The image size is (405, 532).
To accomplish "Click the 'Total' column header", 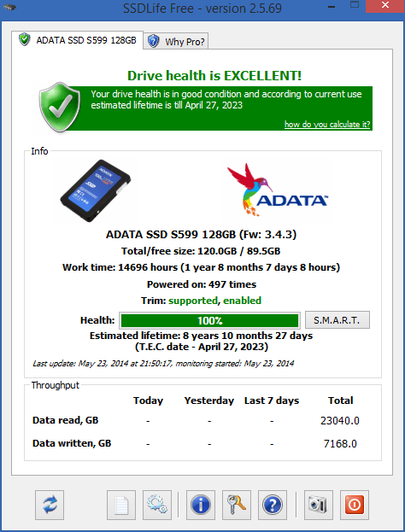I will coord(341,400).
